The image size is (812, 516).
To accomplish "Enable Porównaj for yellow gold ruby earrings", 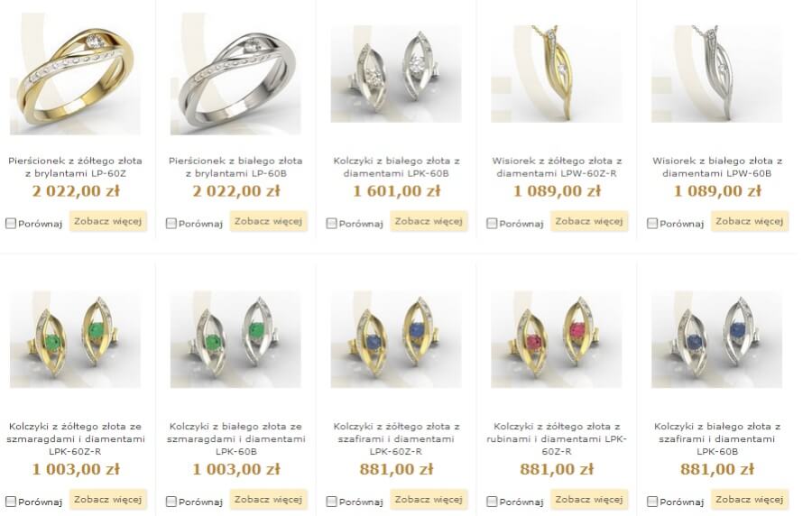I will [492, 502].
